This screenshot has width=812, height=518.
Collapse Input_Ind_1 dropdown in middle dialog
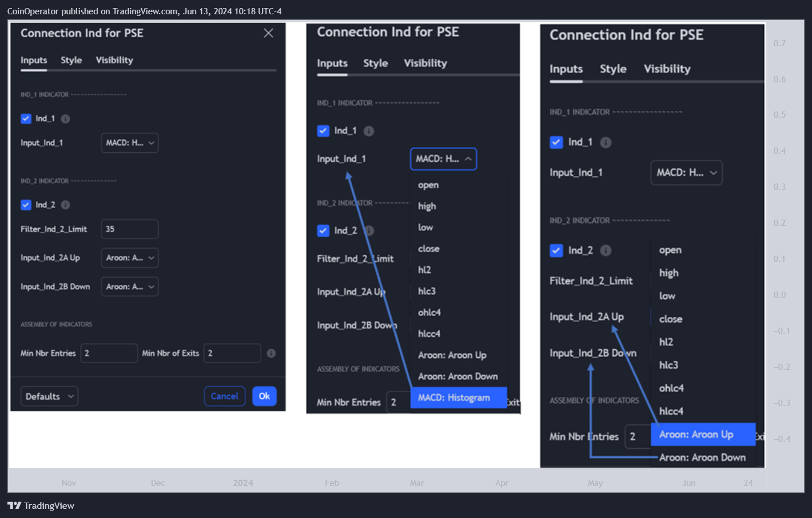pos(443,159)
